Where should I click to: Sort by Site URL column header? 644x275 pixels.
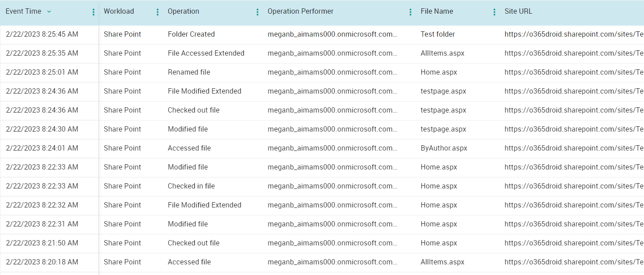(518, 11)
